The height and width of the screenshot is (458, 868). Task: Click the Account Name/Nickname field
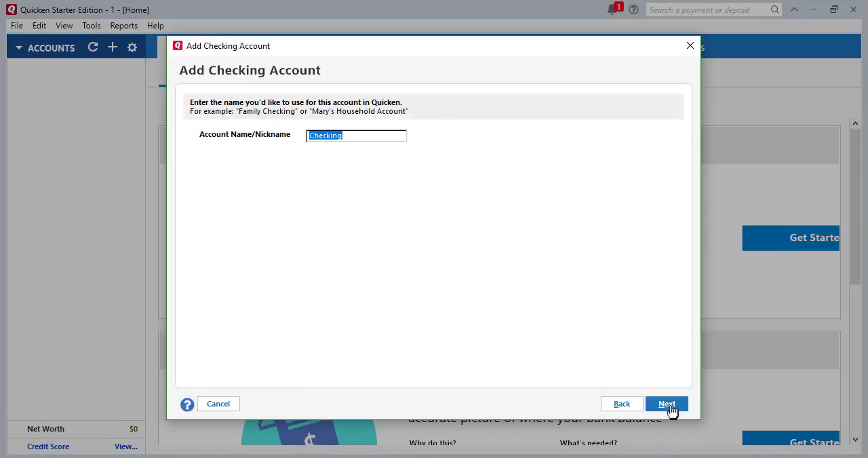coord(357,136)
